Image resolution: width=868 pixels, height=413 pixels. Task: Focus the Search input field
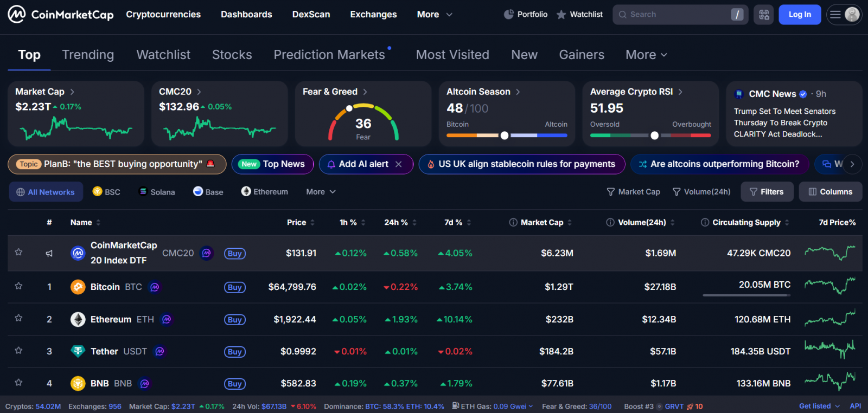(680, 15)
